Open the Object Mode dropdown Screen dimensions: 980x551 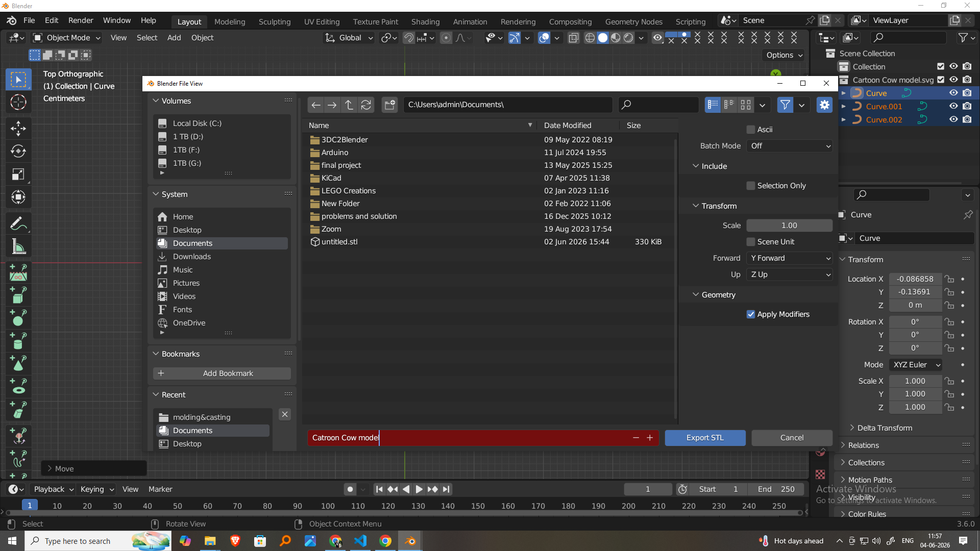click(x=66, y=38)
